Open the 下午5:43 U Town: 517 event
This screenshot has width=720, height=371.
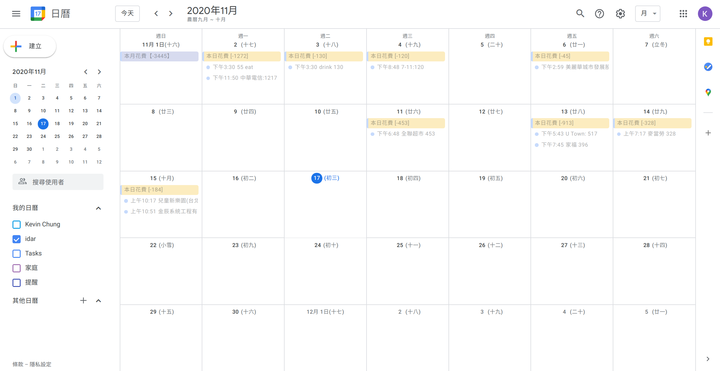(571, 134)
